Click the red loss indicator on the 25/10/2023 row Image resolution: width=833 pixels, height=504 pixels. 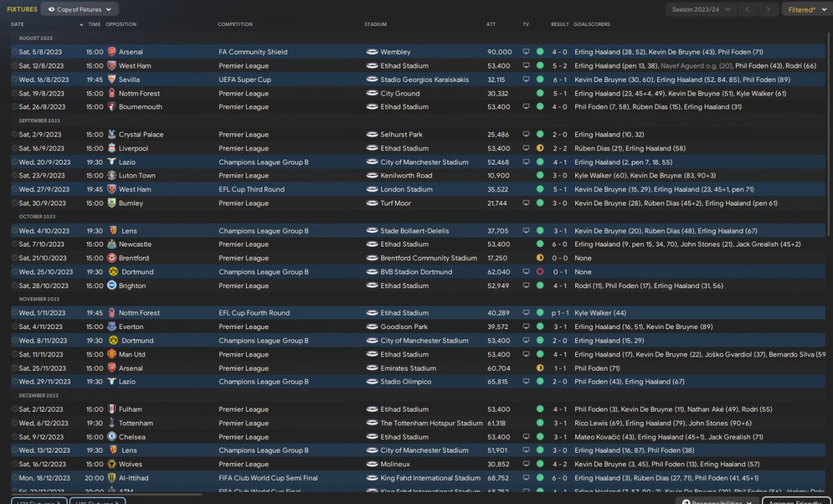(x=540, y=272)
